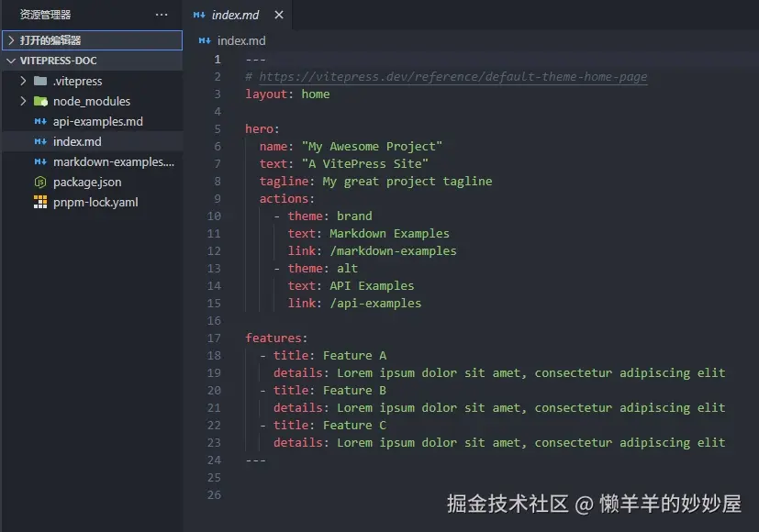Click the 'actions:' key on line 9
759x532 pixels.
click(x=286, y=199)
